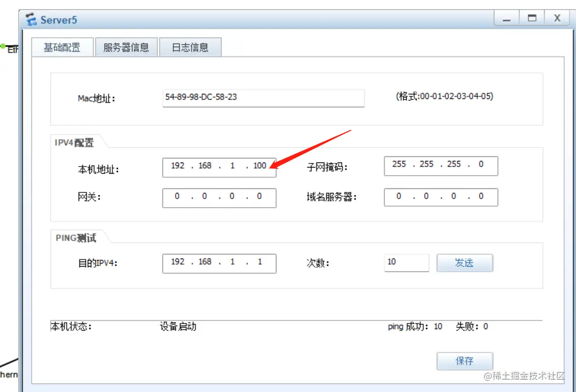Viewport: 576px width, 392px height.
Task: Click the 网关 address field
Action: [219, 198]
